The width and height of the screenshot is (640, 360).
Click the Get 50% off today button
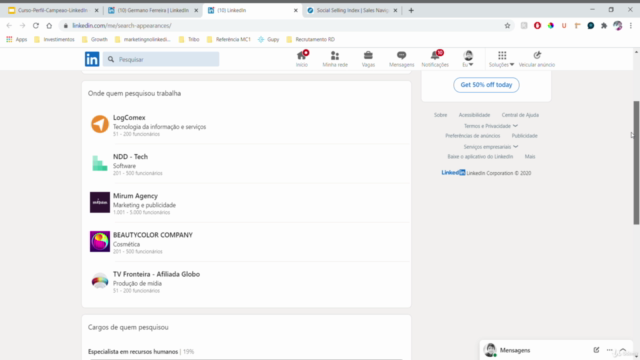[x=486, y=85]
